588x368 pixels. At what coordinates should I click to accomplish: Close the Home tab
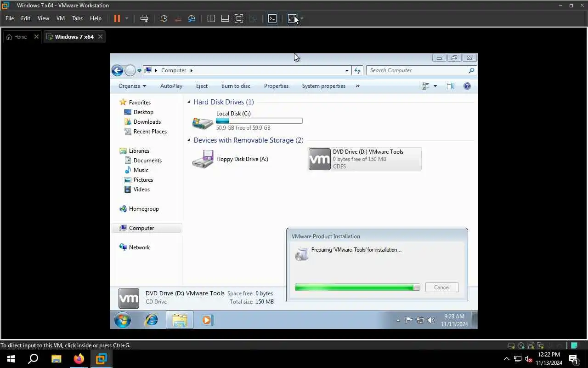(x=36, y=37)
